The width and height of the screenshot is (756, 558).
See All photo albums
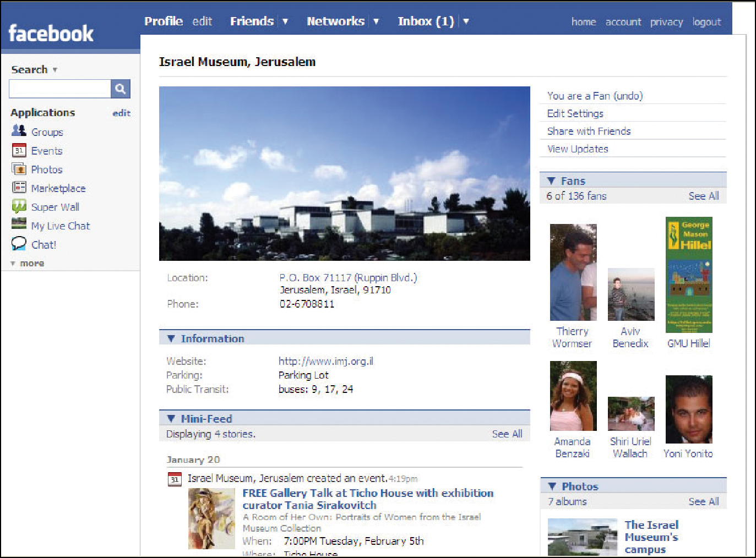[704, 501]
